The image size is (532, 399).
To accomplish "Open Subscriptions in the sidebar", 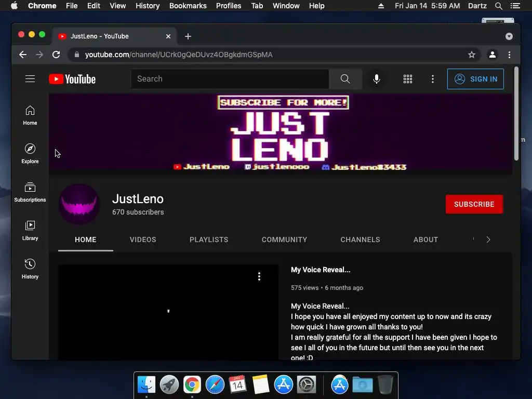I will click(30, 192).
